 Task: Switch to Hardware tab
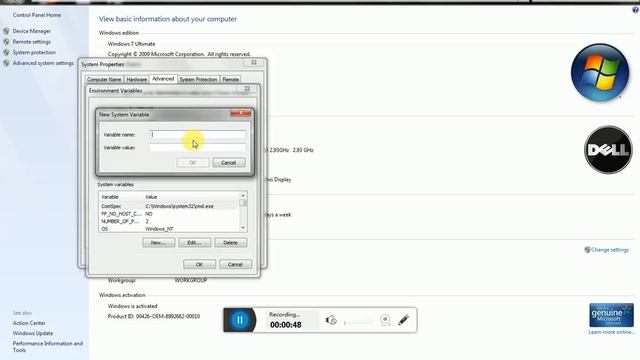pos(136,80)
